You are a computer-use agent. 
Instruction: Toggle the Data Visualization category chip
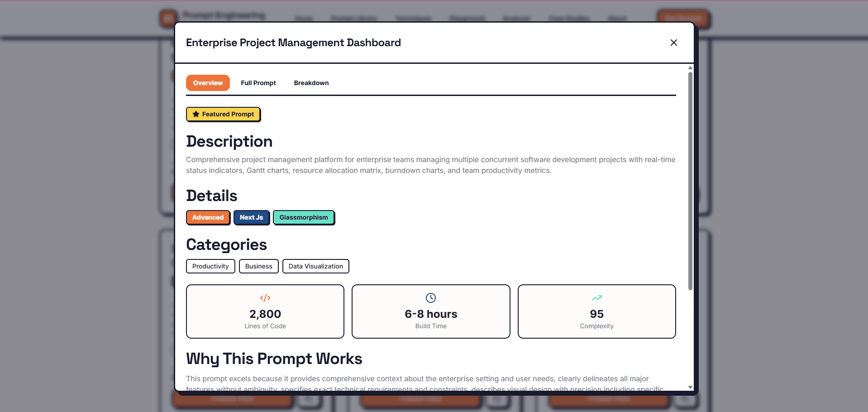tap(315, 266)
